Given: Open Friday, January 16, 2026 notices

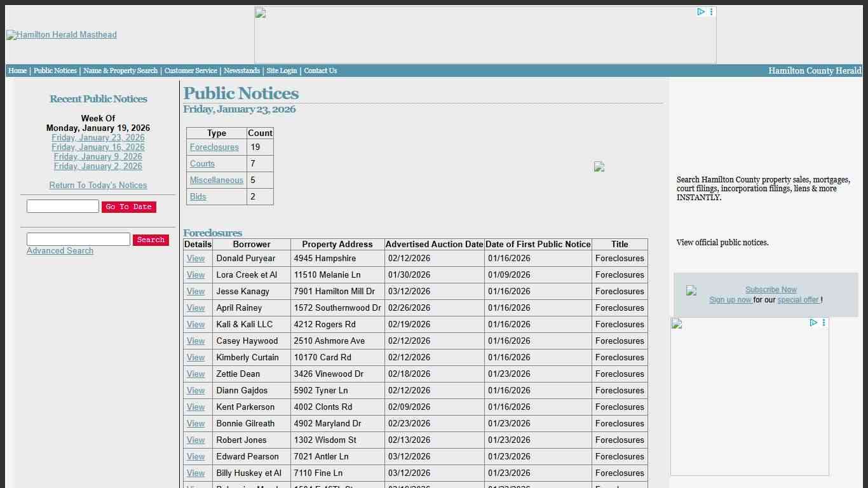Looking at the screenshot, I should (x=98, y=147).
